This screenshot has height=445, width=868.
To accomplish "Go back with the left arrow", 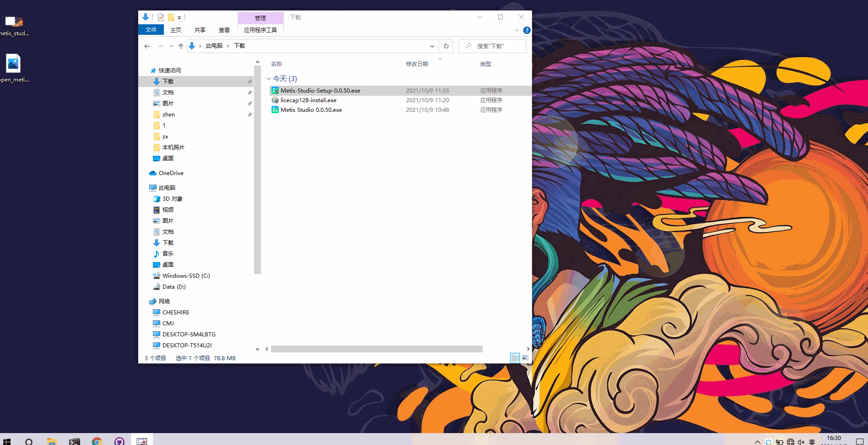I will pyautogui.click(x=147, y=46).
